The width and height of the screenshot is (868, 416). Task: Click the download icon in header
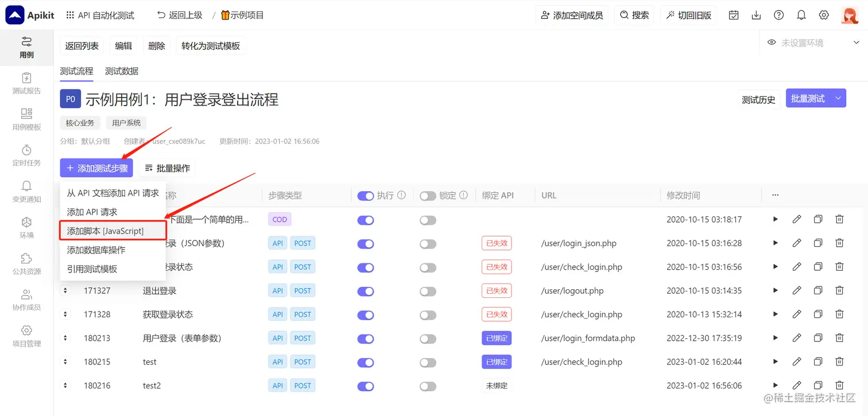756,15
